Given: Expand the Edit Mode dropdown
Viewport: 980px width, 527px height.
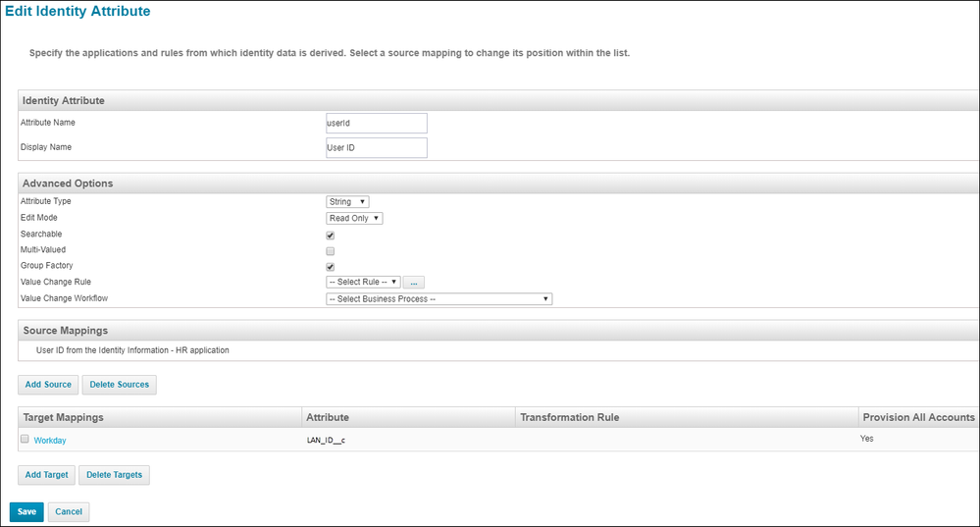Looking at the screenshot, I should click(354, 219).
